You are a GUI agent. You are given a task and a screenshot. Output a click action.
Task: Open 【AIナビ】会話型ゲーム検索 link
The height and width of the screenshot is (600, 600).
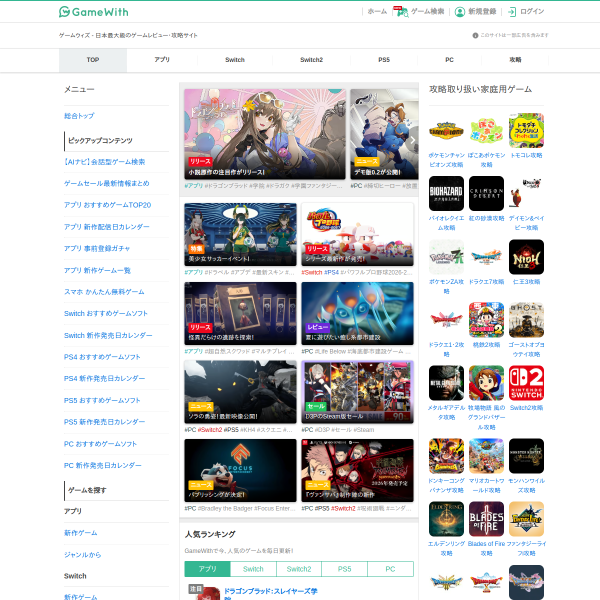coord(104,162)
